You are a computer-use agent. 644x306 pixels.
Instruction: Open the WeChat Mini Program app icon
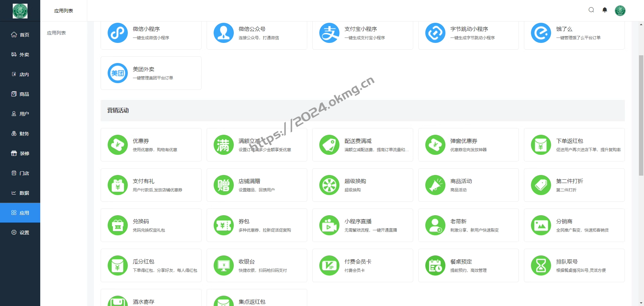pos(117,33)
